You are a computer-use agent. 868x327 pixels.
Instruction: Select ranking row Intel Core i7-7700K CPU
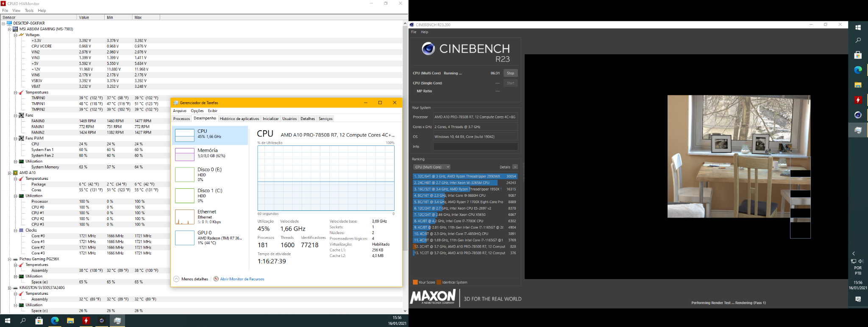coord(465,221)
